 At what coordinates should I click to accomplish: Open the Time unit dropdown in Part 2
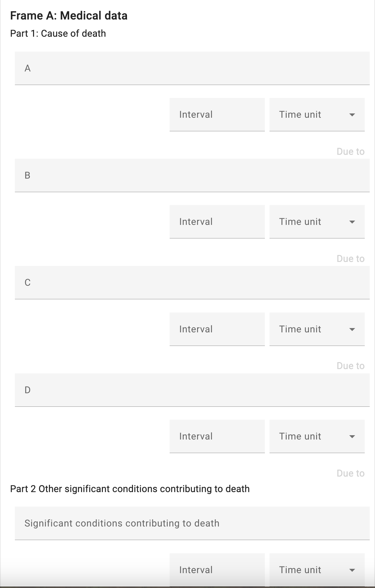pyautogui.click(x=311, y=570)
